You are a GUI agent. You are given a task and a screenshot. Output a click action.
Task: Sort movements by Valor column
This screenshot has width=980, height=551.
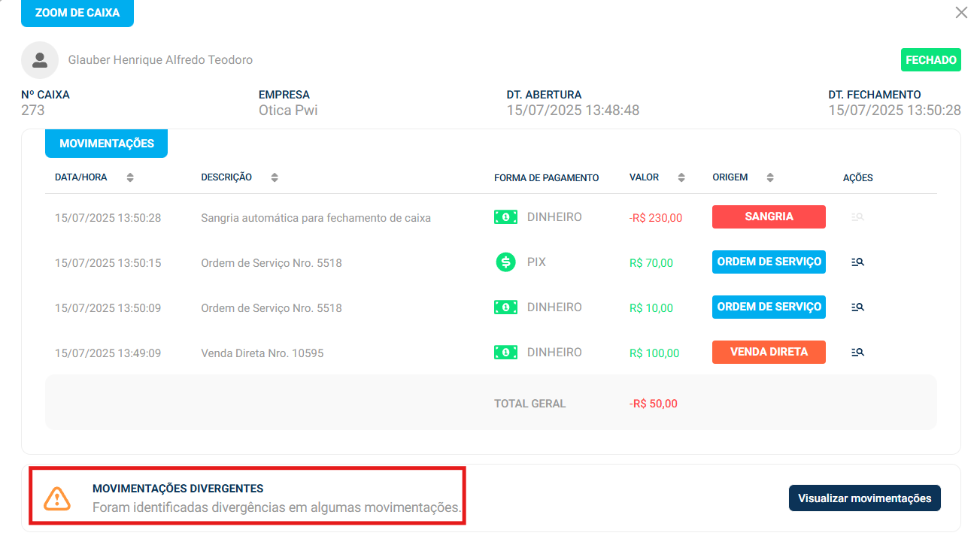pyautogui.click(x=681, y=178)
